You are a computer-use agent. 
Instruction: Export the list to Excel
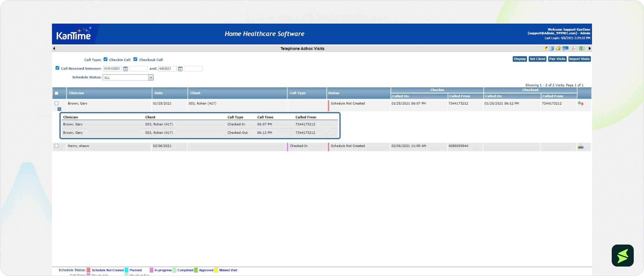[x=582, y=48]
